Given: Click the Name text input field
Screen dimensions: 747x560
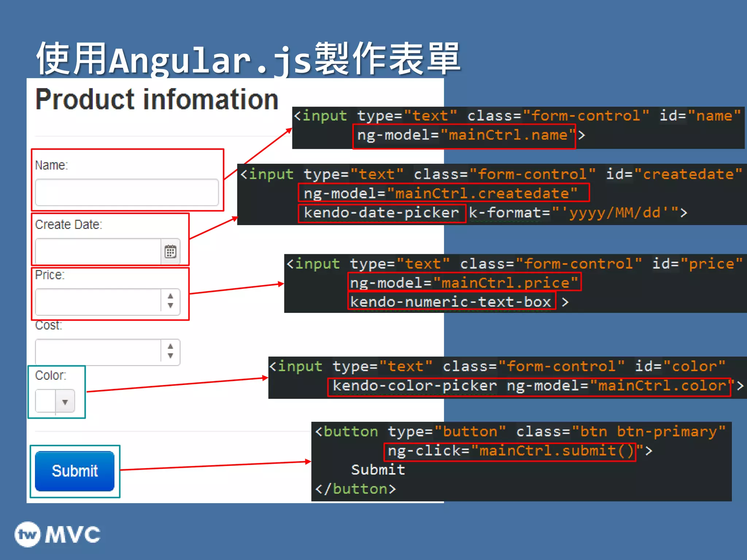Looking at the screenshot, I should pyautogui.click(x=127, y=192).
